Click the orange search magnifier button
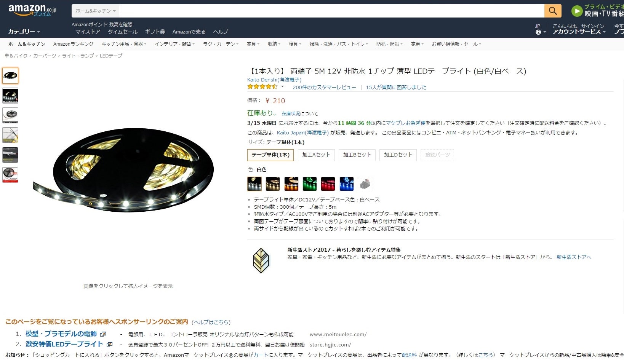This screenshot has width=624, height=364. [x=553, y=11]
